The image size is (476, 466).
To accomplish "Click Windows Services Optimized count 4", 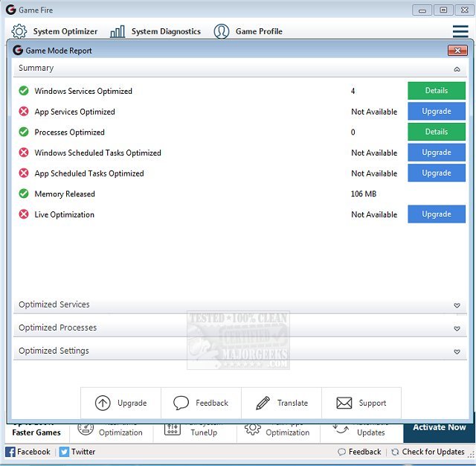I will click(x=353, y=91).
